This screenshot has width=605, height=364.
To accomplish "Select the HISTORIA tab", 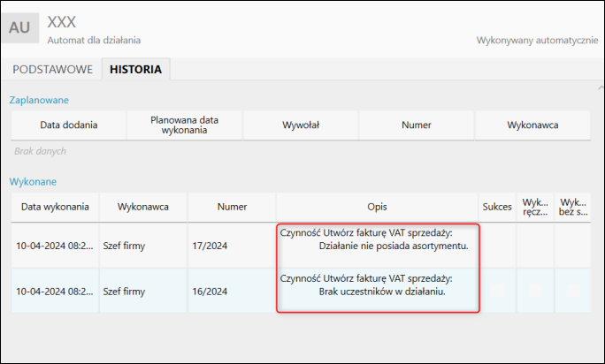I will (135, 69).
